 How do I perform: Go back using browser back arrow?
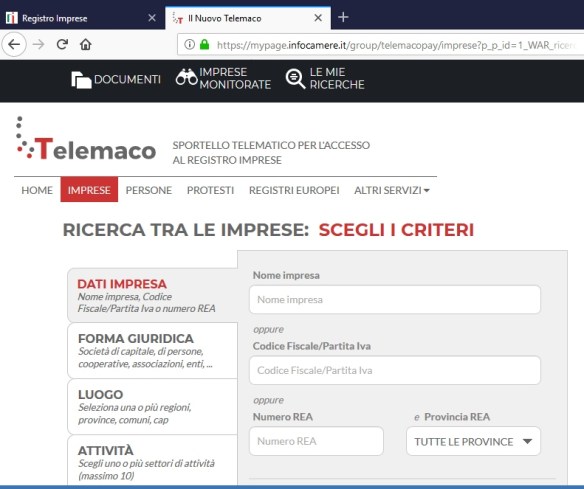click(x=14, y=45)
